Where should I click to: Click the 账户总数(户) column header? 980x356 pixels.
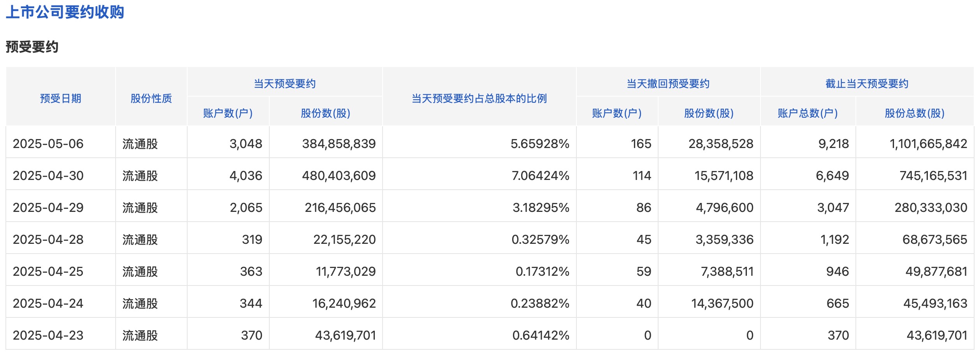808,113
